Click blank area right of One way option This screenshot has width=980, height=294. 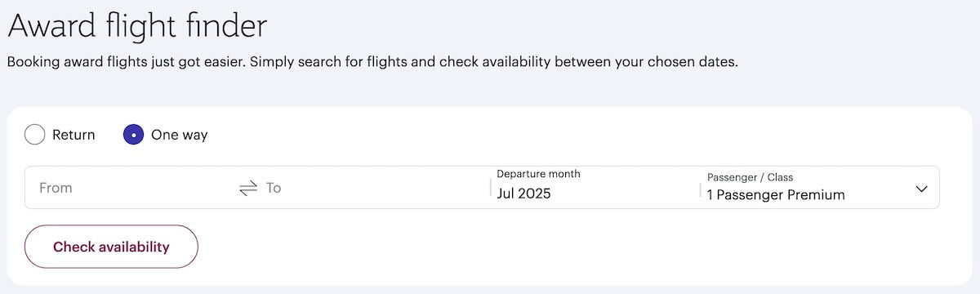pos(572,135)
